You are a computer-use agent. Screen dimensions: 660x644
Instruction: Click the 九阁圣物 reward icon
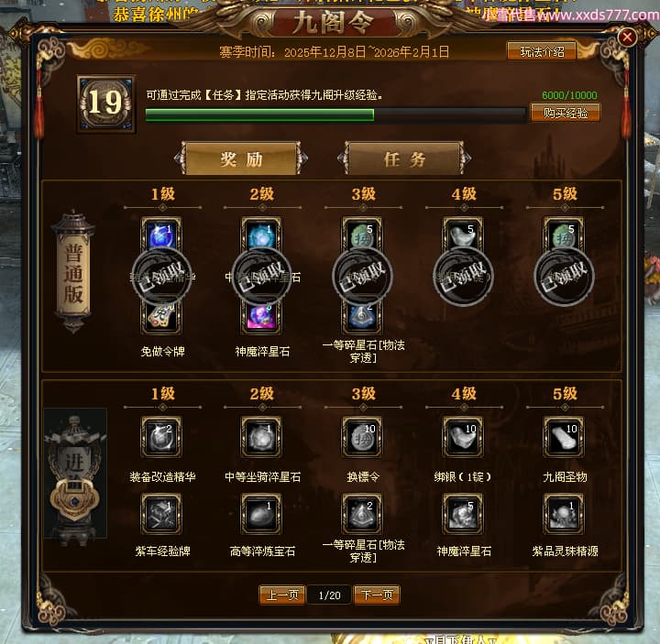click(x=564, y=437)
